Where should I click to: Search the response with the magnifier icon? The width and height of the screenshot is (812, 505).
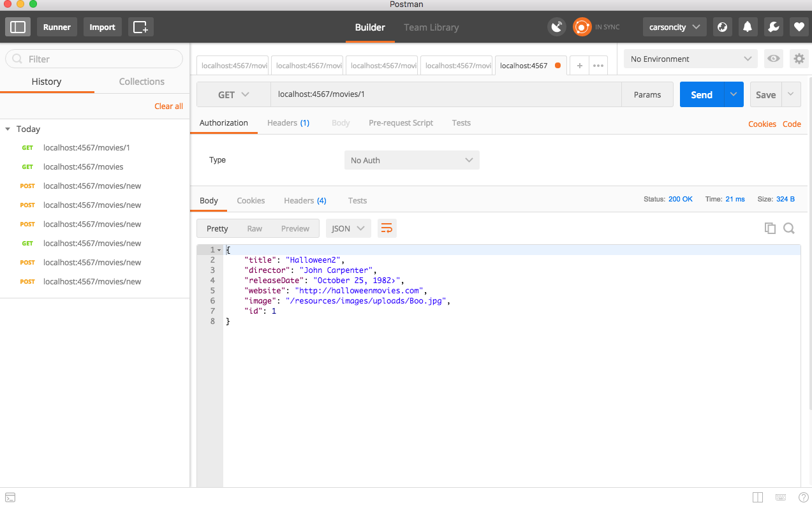coord(789,228)
